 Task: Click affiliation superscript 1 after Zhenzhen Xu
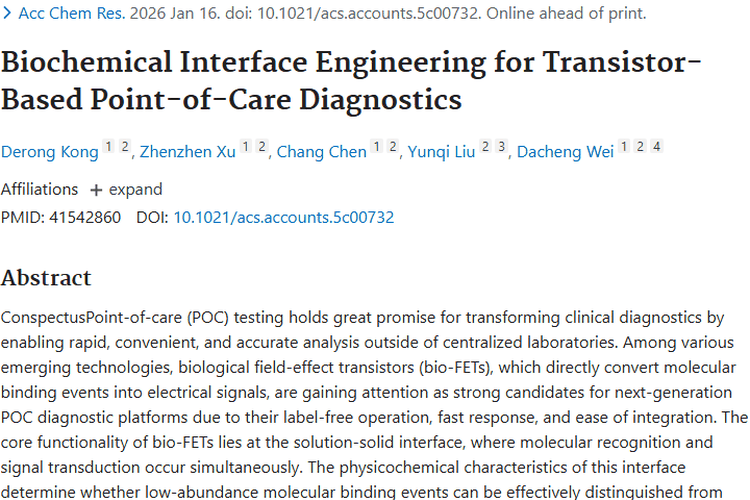[x=246, y=148]
